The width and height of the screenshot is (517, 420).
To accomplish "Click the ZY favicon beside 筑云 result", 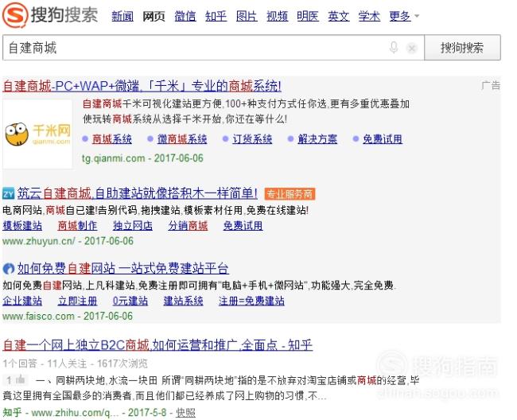I will pyautogui.click(x=8, y=193).
